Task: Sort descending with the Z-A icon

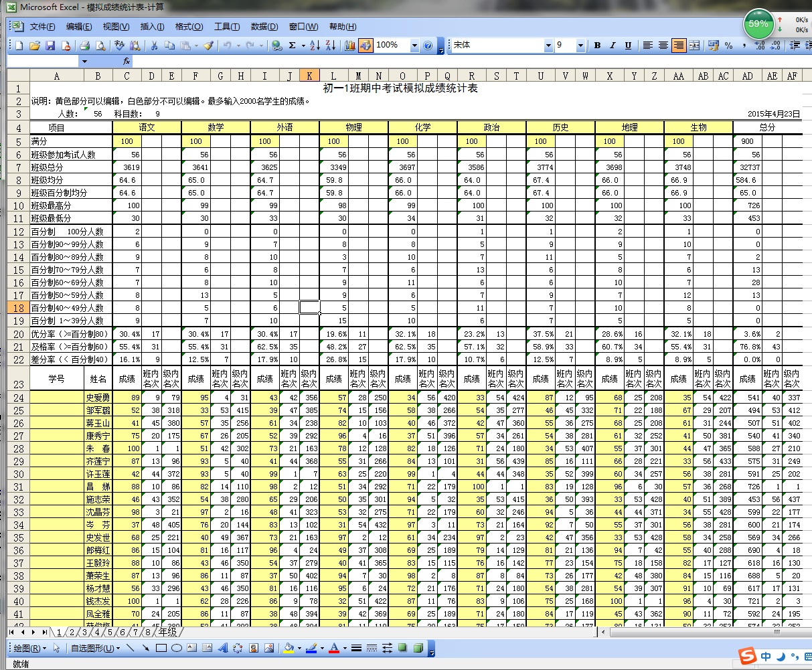Action: (x=330, y=46)
